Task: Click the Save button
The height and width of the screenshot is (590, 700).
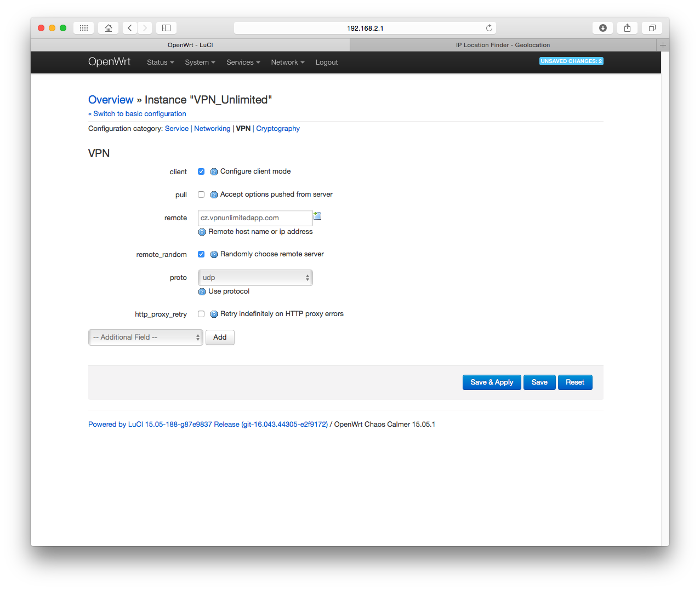Action: pos(539,382)
